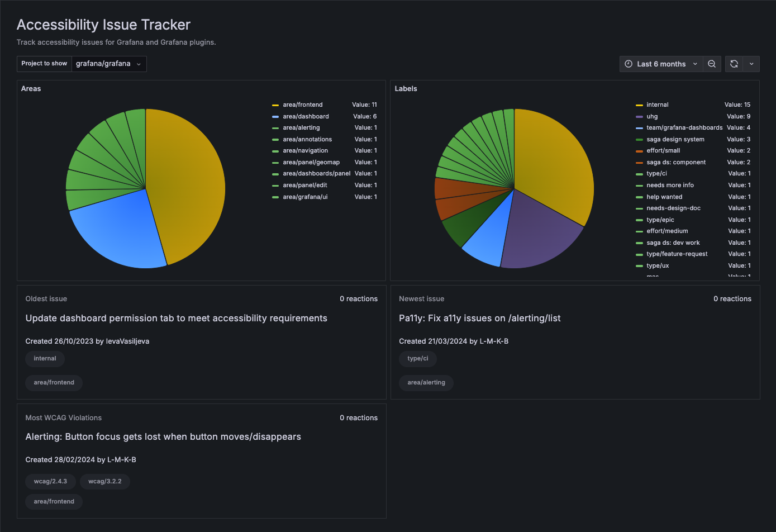Toggle area/frontend legend series
Image resolution: width=776 pixels, height=532 pixels.
302,105
